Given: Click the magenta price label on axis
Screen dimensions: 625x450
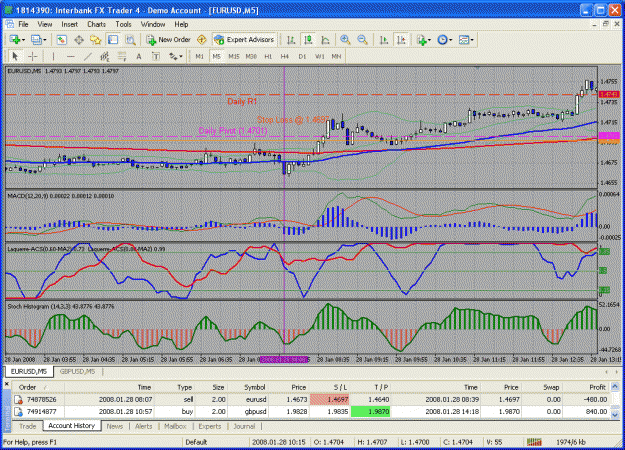Looking at the screenshot, I should 609,136.
